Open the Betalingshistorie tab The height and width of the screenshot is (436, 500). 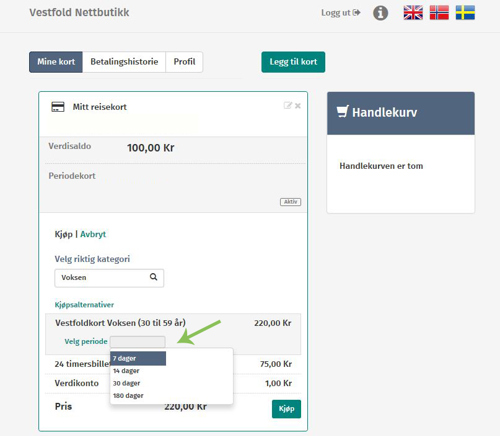(124, 62)
